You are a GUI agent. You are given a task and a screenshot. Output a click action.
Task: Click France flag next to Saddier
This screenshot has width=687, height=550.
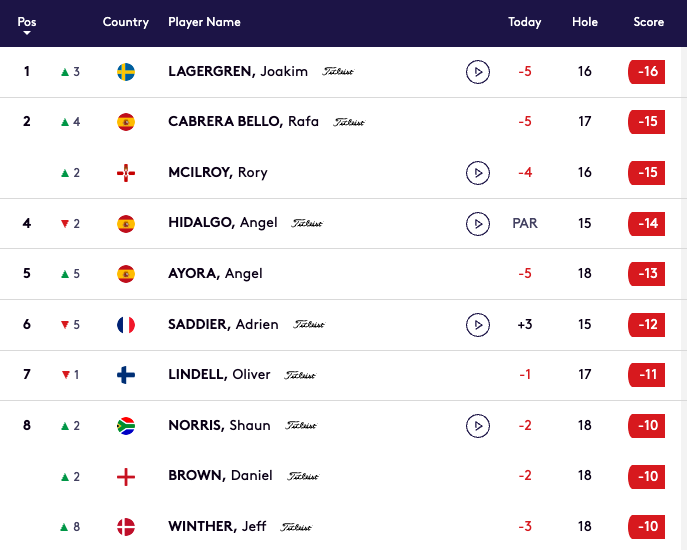coord(126,324)
